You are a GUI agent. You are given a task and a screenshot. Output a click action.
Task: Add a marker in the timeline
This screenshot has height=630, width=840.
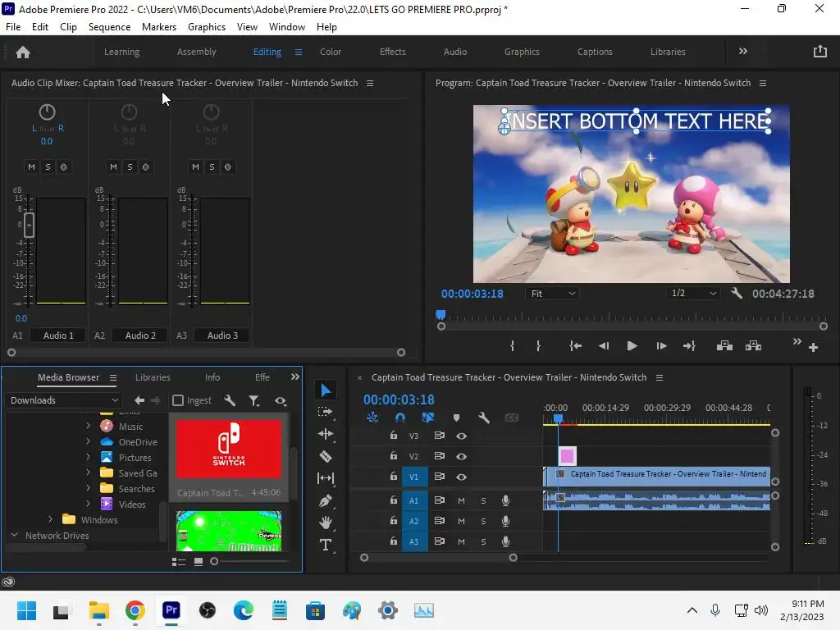[x=456, y=418]
